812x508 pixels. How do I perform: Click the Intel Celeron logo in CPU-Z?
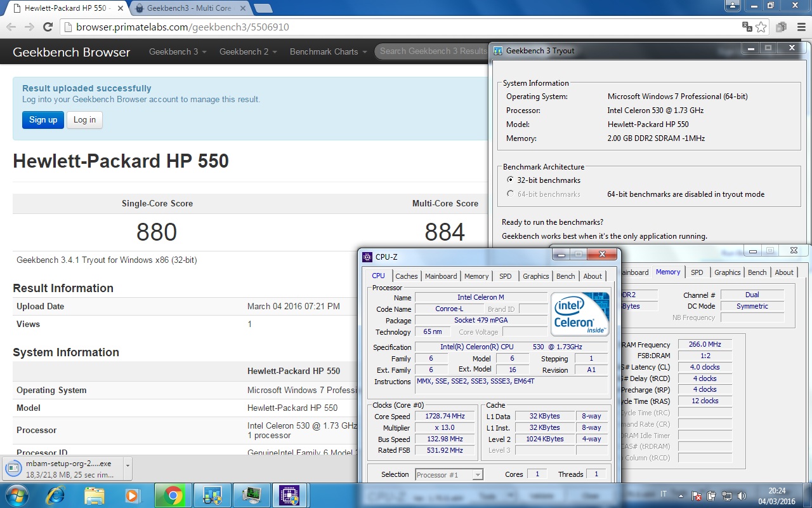(x=580, y=314)
